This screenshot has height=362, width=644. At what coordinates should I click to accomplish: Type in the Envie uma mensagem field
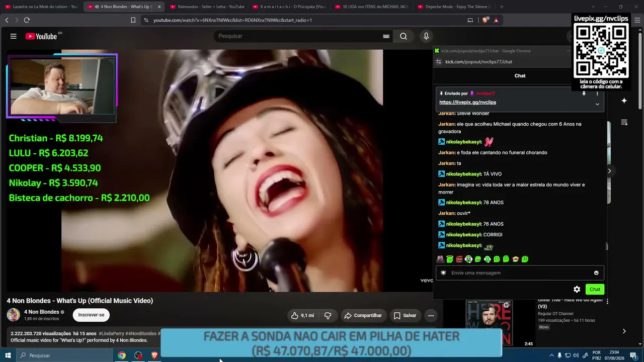tap(520, 273)
